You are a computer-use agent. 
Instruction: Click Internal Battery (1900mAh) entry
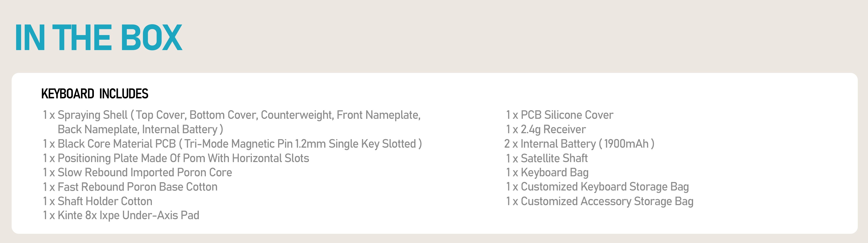pos(579,144)
